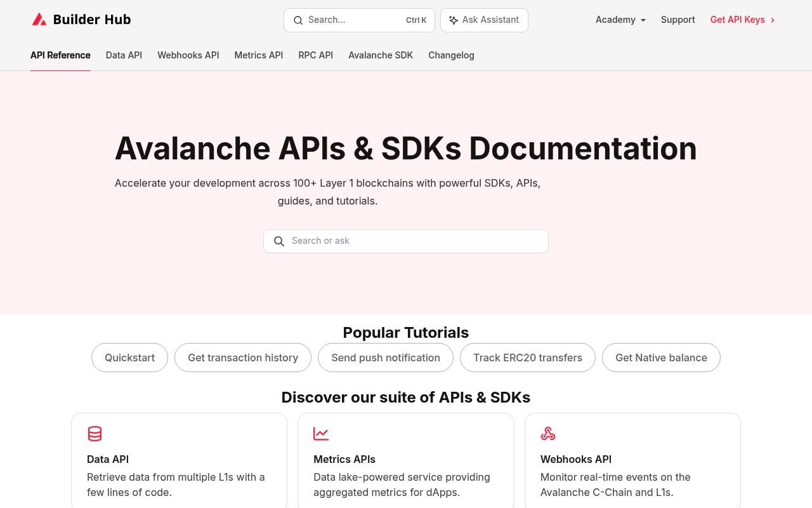This screenshot has height=508, width=812.
Task: Open the Quickstart tutorial
Action: [129, 358]
